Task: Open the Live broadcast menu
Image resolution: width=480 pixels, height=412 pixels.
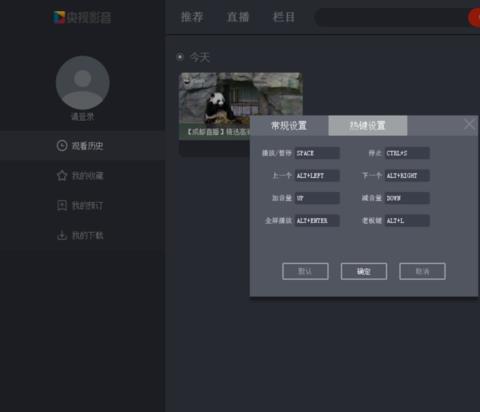Action: 238,17
